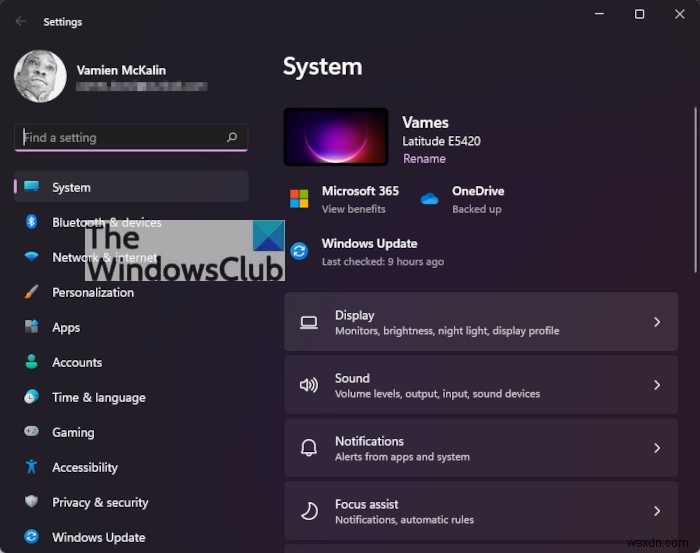Click the user profile avatar picture
Image resolution: width=700 pixels, height=553 pixels.
40,76
